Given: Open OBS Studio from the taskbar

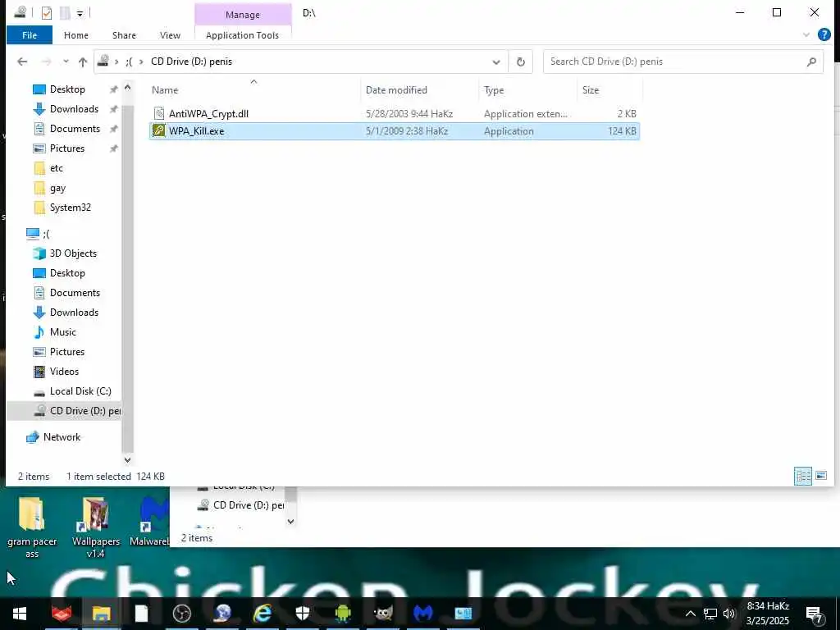Looking at the screenshot, I should point(182,614).
